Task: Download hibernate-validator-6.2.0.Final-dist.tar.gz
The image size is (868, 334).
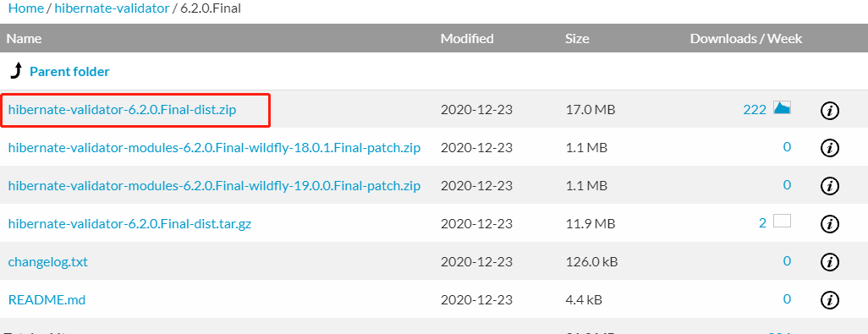Action: (x=129, y=224)
